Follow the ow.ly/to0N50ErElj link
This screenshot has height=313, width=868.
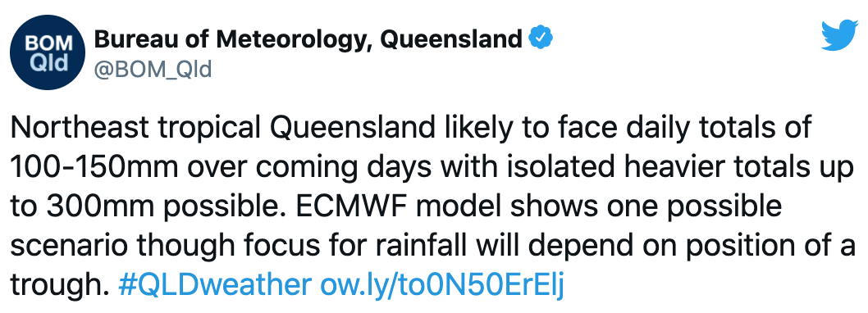[441, 285]
